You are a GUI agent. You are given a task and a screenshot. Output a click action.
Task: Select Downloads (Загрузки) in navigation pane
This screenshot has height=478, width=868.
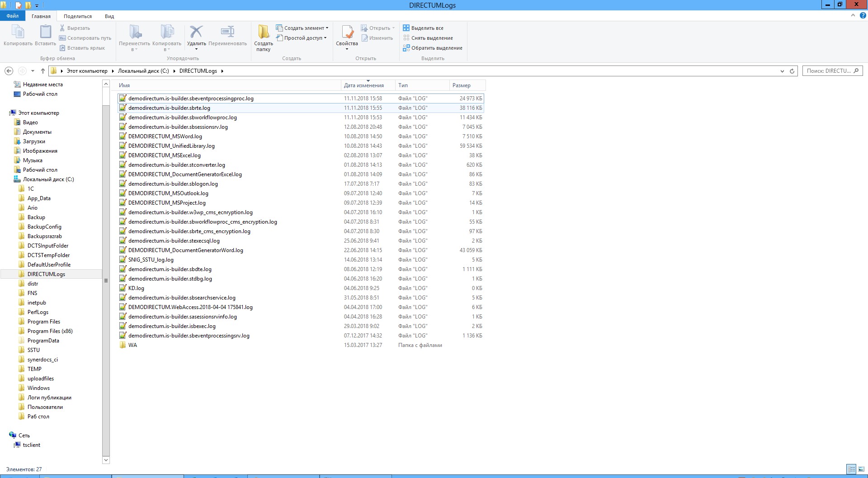click(34, 141)
